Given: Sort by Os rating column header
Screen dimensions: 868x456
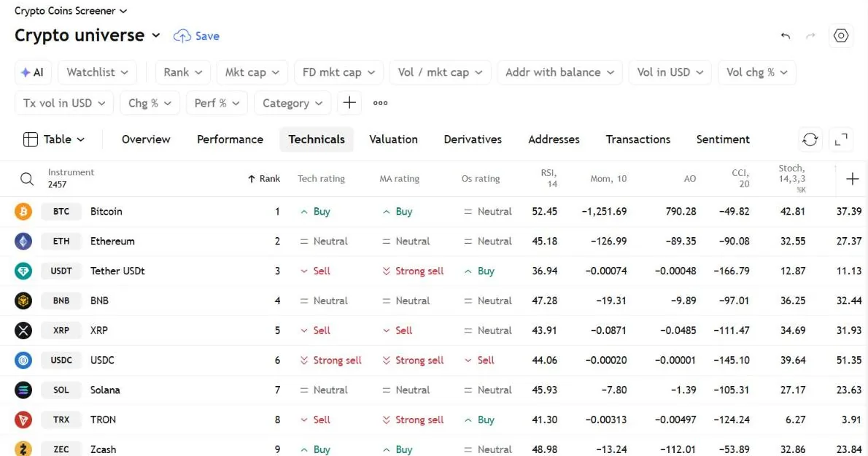Looking at the screenshot, I should click(481, 179).
